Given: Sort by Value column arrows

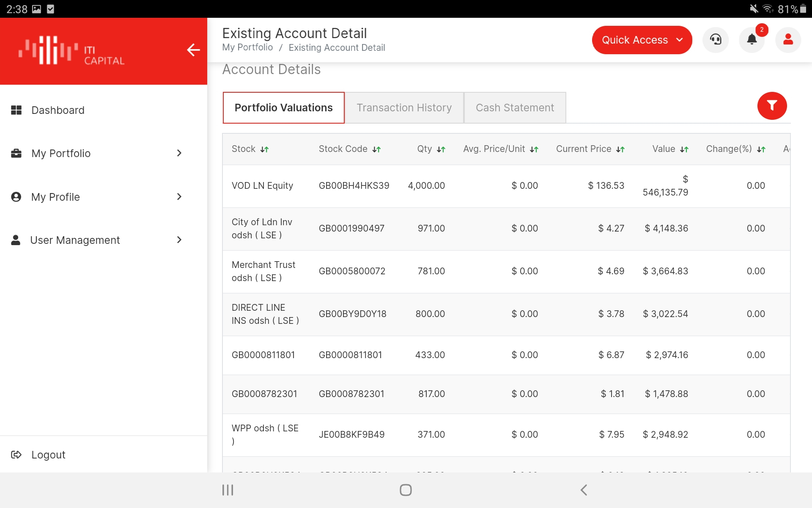Looking at the screenshot, I should tap(684, 149).
